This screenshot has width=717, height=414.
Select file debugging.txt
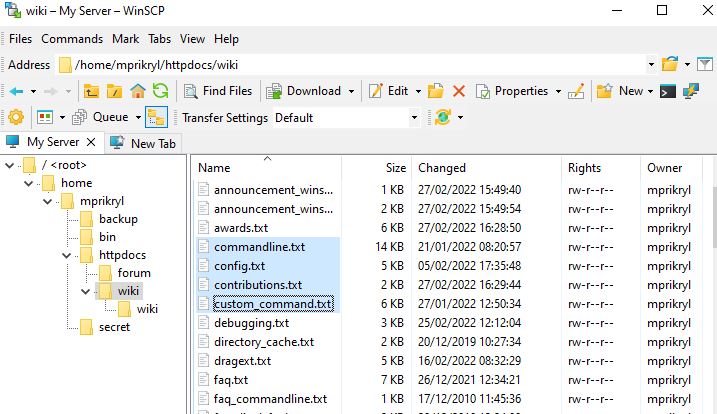tap(251, 323)
